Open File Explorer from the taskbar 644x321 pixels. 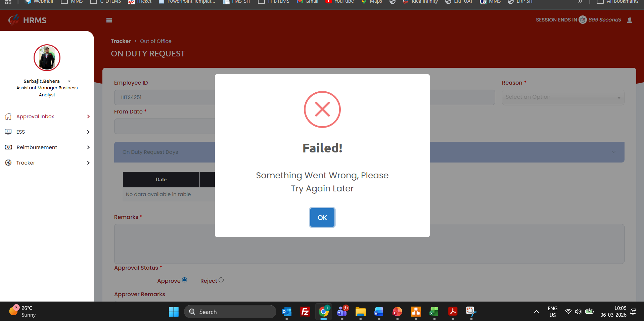click(x=360, y=312)
